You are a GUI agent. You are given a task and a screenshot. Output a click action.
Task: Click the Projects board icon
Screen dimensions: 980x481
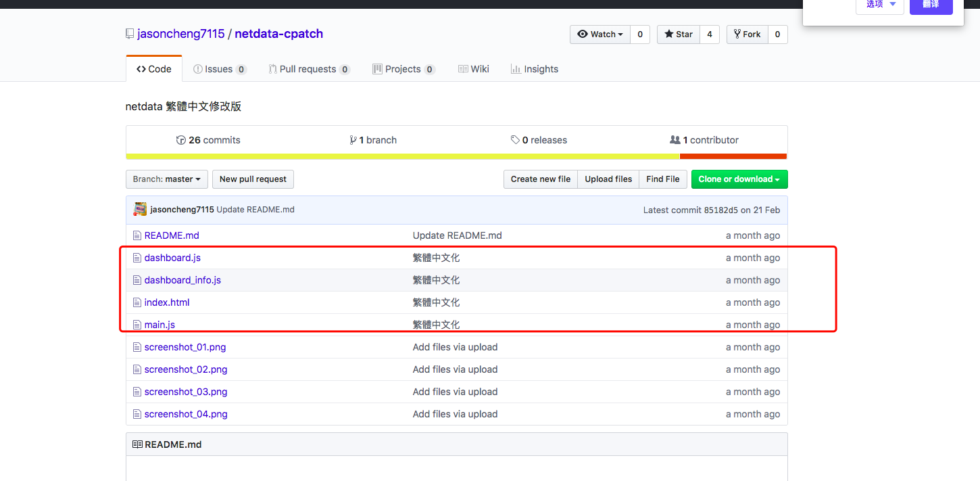[x=377, y=69]
